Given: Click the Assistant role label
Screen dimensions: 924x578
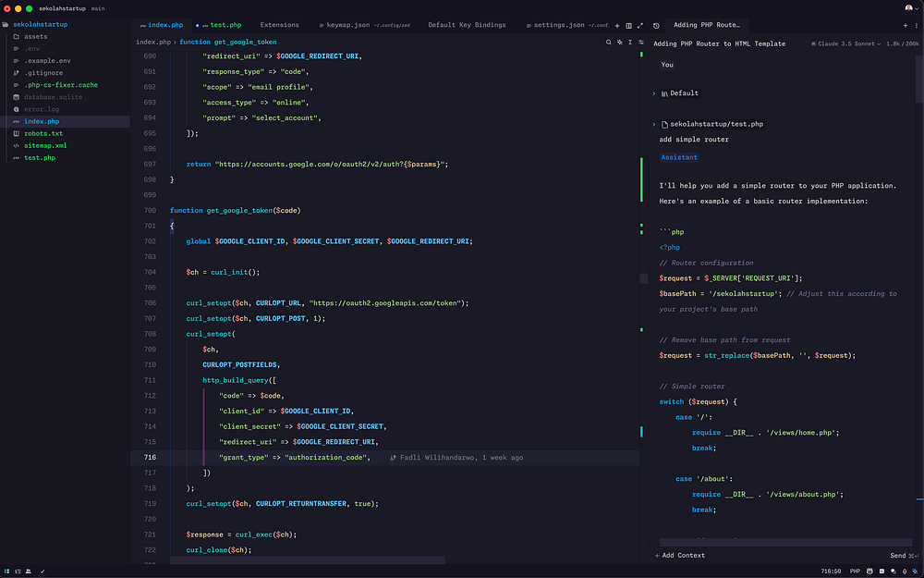Looking at the screenshot, I should tap(679, 157).
